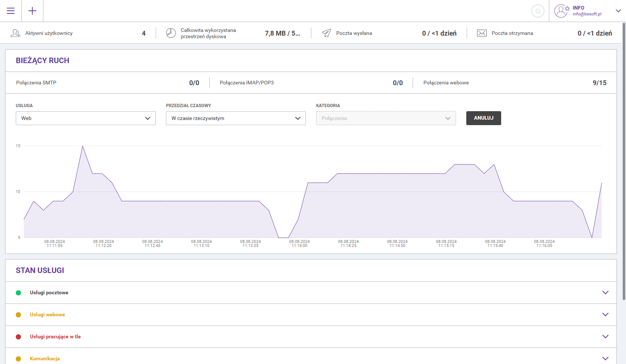The width and height of the screenshot is (626, 364).
Task: Open the Kategoria dropdown showing Połączenia
Action: click(x=386, y=118)
